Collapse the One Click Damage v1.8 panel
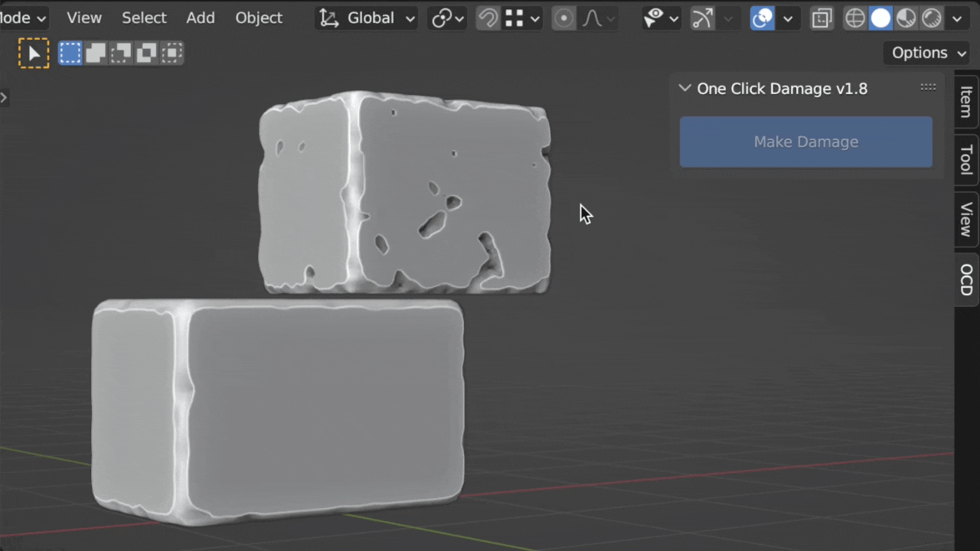 pyautogui.click(x=685, y=88)
